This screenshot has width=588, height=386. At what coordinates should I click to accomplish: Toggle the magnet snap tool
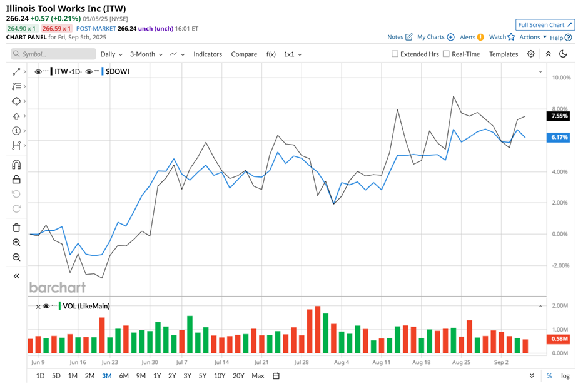[x=16, y=165]
